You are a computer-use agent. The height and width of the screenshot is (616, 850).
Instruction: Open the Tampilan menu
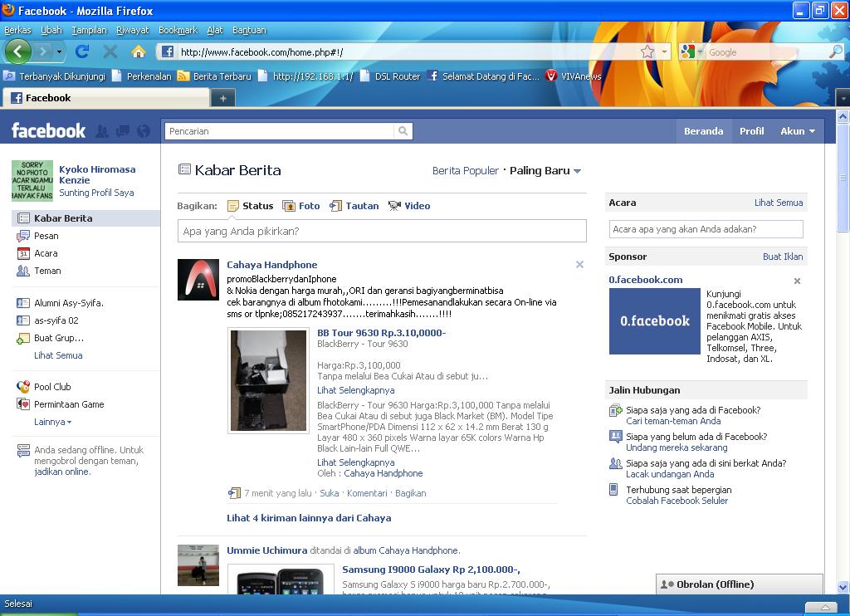click(x=90, y=31)
